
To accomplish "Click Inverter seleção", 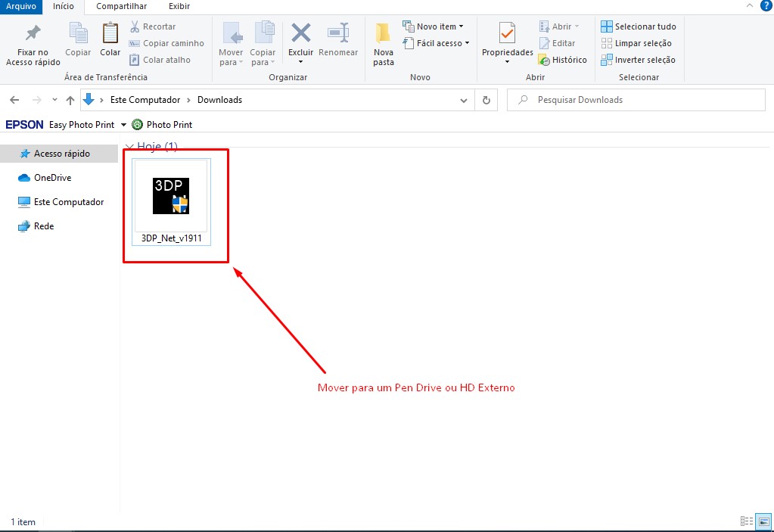I will [x=638, y=60].
